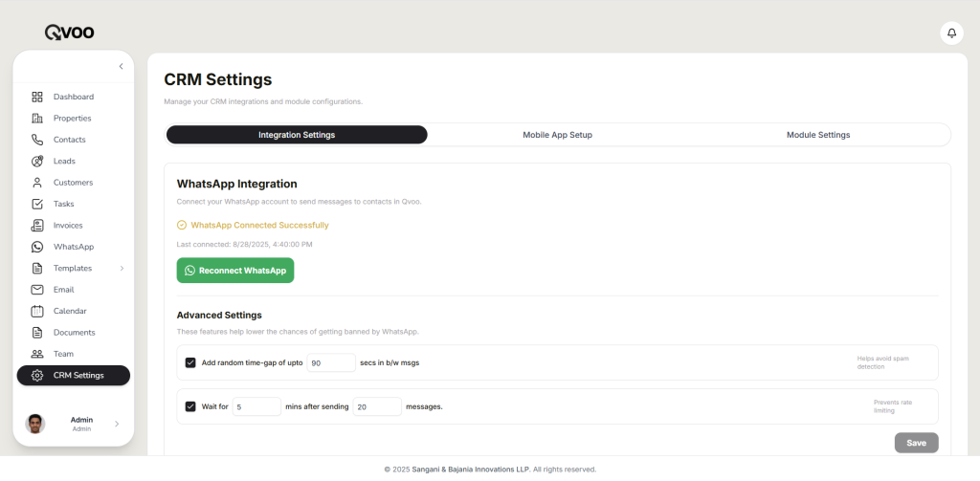Click the Admin profile avatar
Image resolution: width=980 pixels, height=481 pixels.
click(35, 424)
